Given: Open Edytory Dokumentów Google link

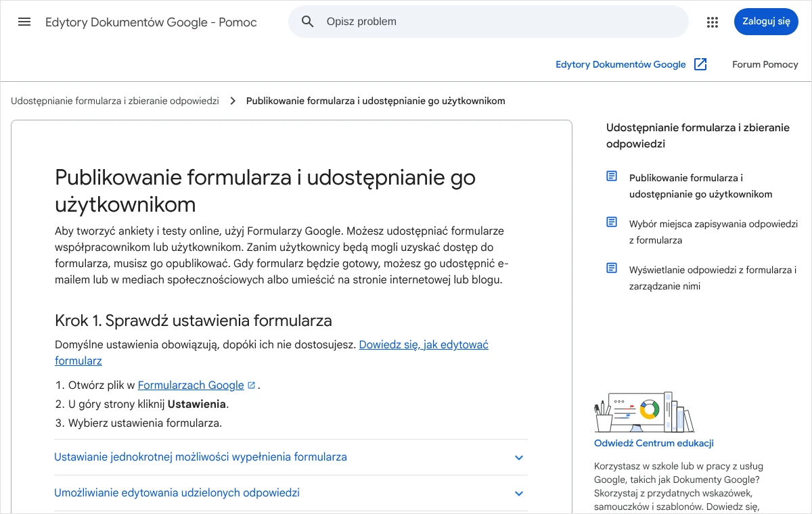Looking at the screenshot, I should click(x=621, y=64).
